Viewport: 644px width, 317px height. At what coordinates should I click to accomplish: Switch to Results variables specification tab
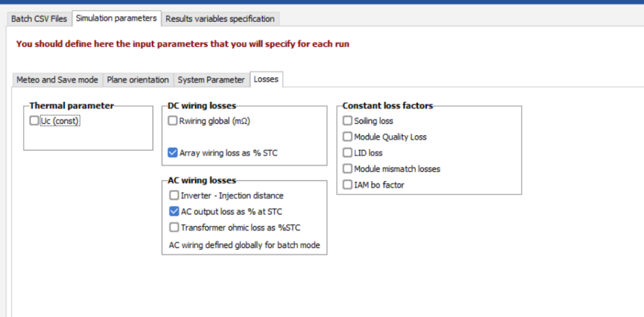(x=220, y=19)
